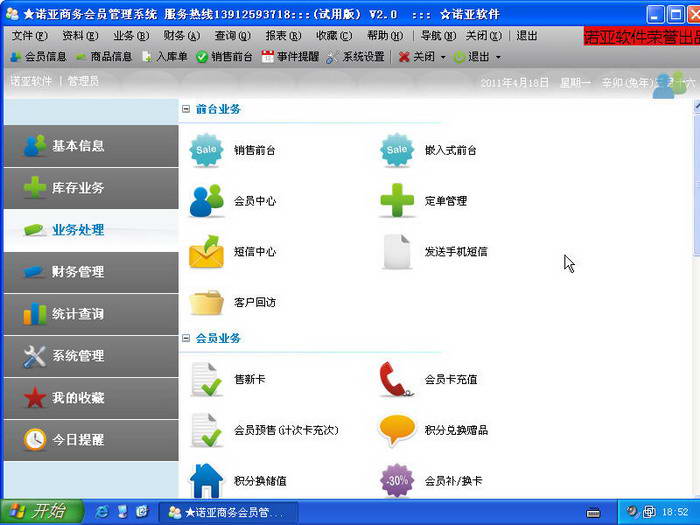700x525 pixels.
Task: Open 客户回访 folder icon
Action: 206,302
